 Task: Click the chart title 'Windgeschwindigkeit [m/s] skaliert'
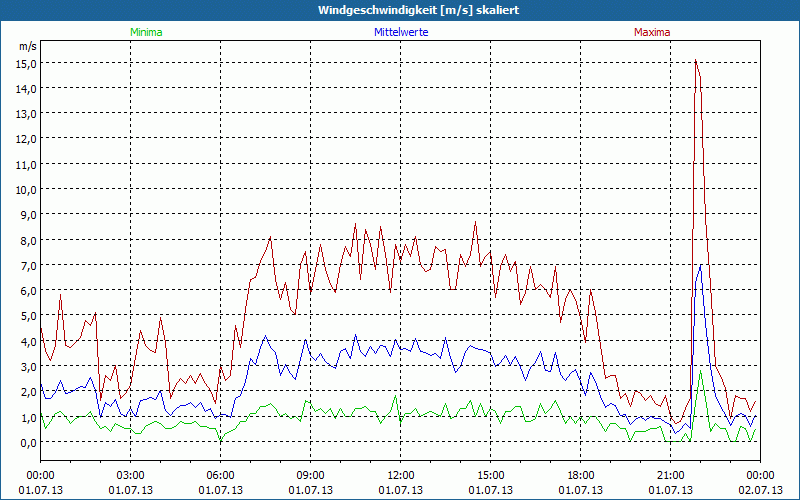pyautogui.click(x=418, y=10)
